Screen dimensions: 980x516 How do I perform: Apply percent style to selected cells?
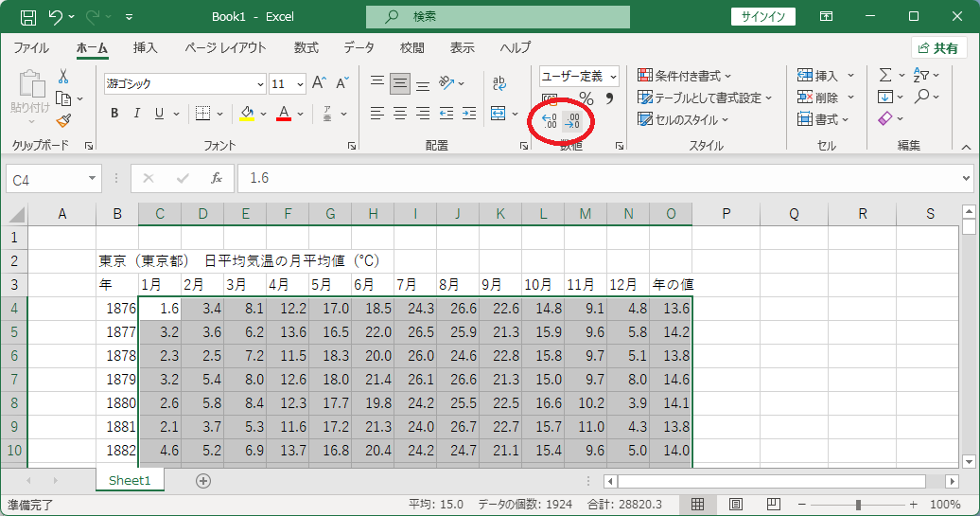[x=586, y=98]
